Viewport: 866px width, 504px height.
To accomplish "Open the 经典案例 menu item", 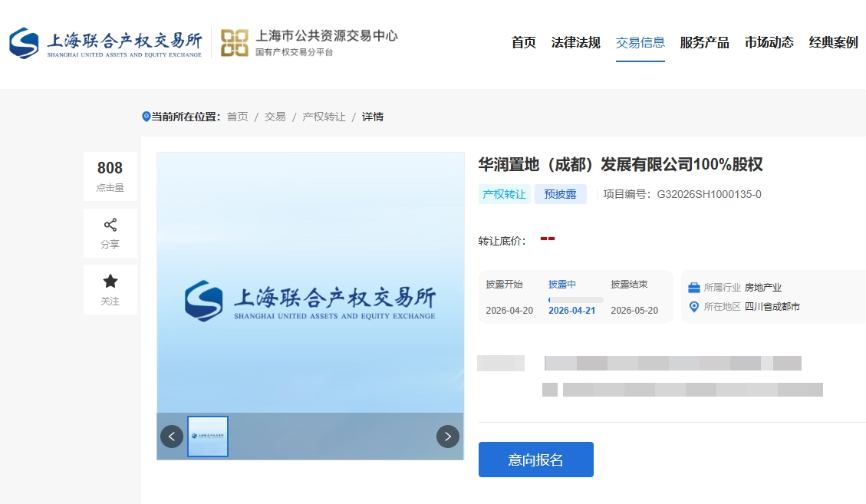I will (x=834, y=43).
